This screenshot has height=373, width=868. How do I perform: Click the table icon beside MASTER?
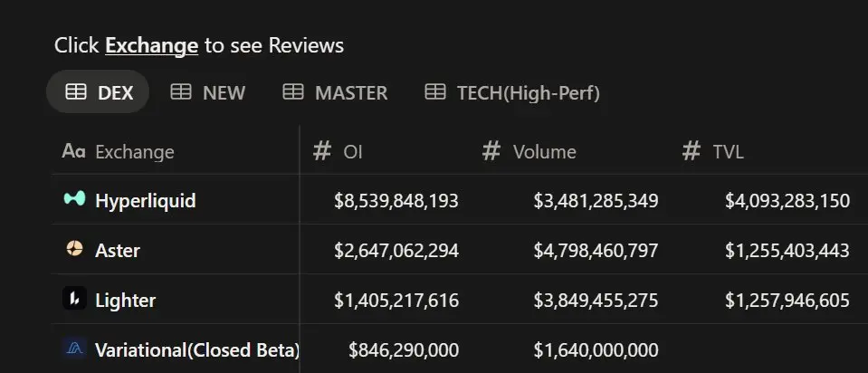293,91
